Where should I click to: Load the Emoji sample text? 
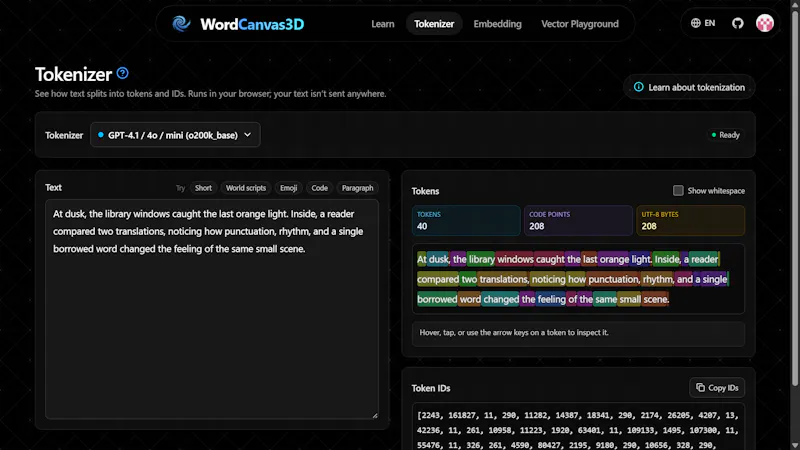(x=288, y=188)
